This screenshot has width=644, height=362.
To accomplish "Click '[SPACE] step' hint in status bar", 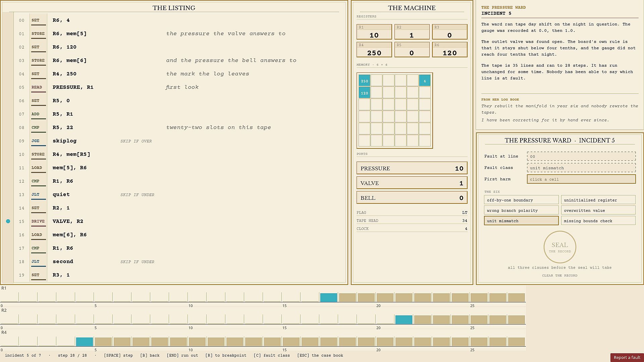I will (x=118, y=355).
